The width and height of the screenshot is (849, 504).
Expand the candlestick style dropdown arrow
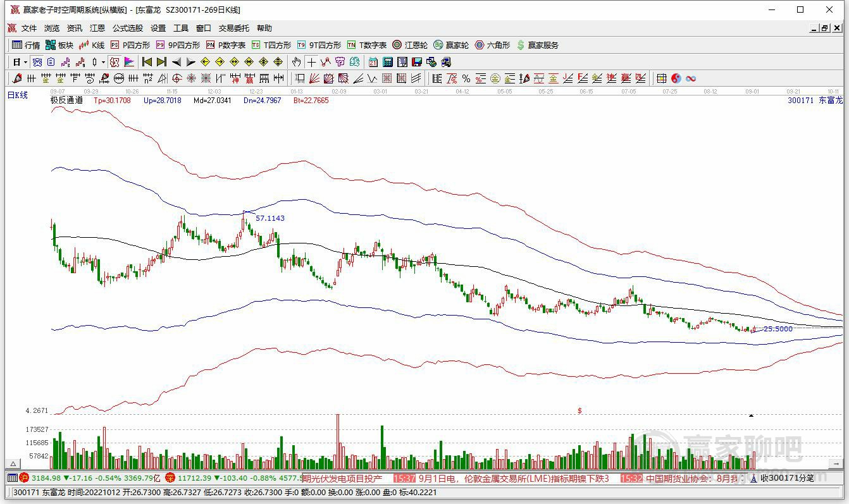click(x=103, y=62)
